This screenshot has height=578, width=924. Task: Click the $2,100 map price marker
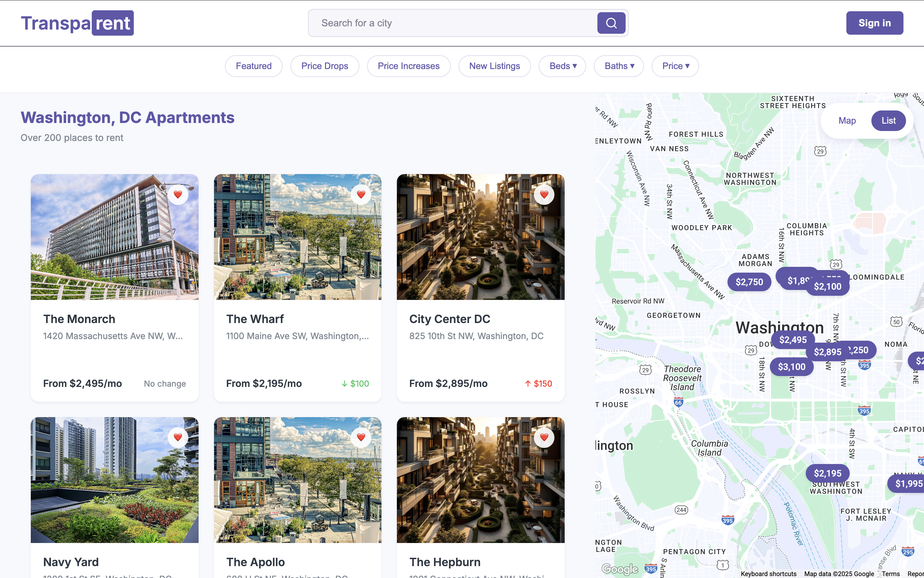(x=827, y=287)
